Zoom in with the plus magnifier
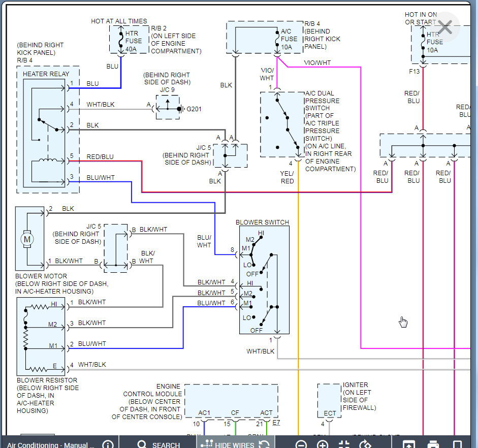The height and width of the screenshot is (448, 478). 323,444
